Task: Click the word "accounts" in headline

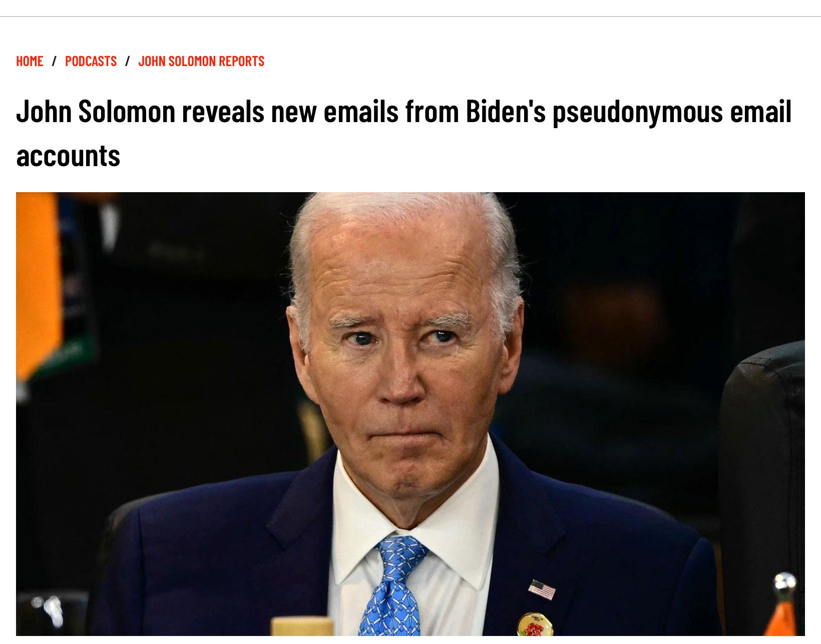Action: 68,156
